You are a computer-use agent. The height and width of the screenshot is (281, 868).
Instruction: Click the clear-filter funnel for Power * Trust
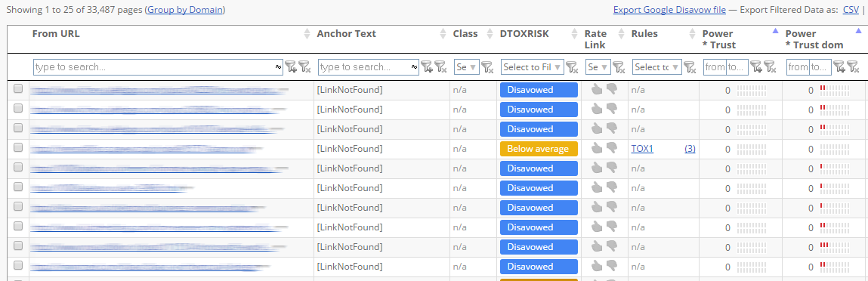coord(770,67)
